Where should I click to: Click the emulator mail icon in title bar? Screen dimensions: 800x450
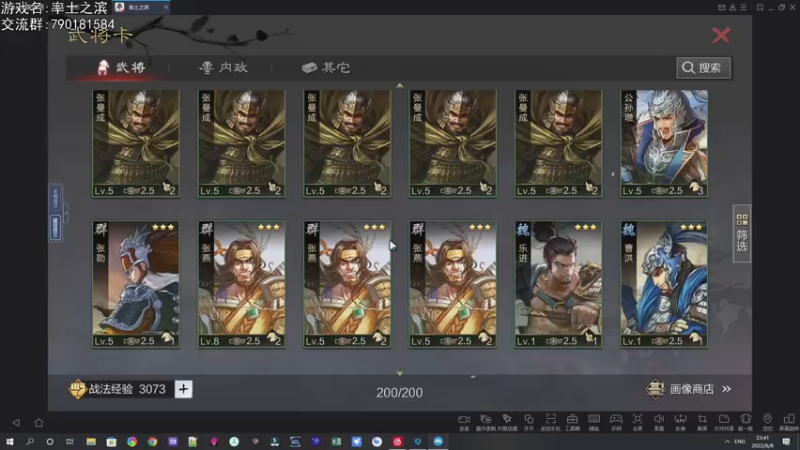coord(721,7)
